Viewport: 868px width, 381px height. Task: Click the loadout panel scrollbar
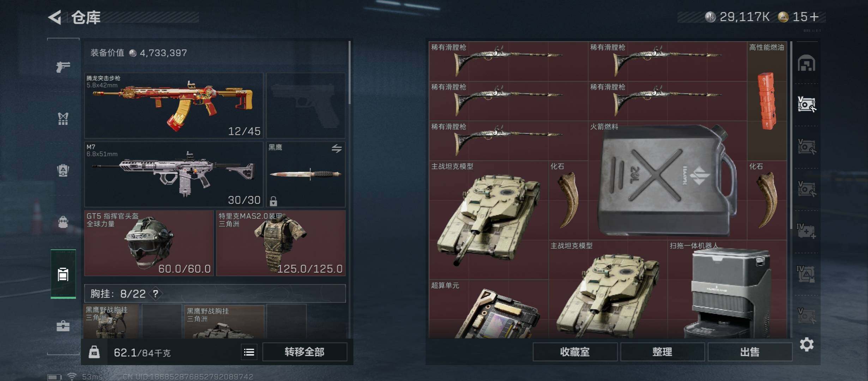tap(349, 73)
